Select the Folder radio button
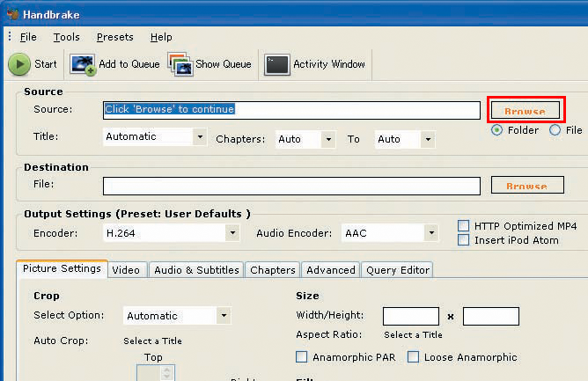Screen dimensions: 588x381 496,130
